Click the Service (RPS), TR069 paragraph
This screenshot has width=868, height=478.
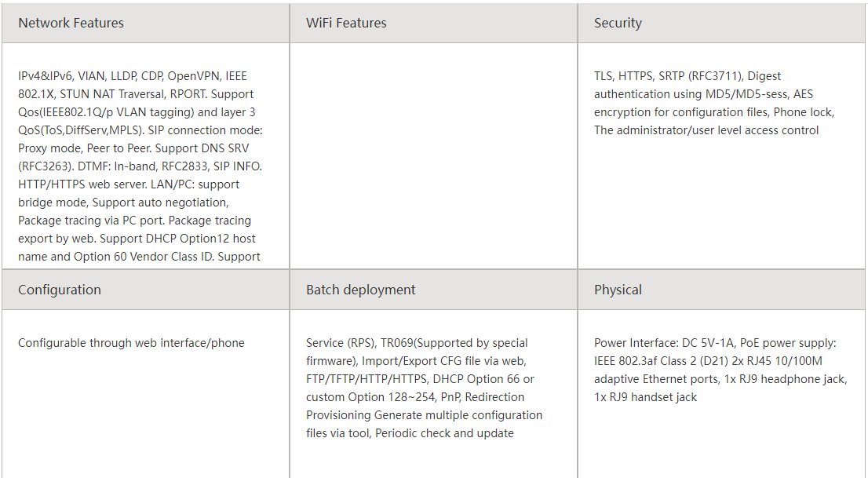(x=424, y=388)
